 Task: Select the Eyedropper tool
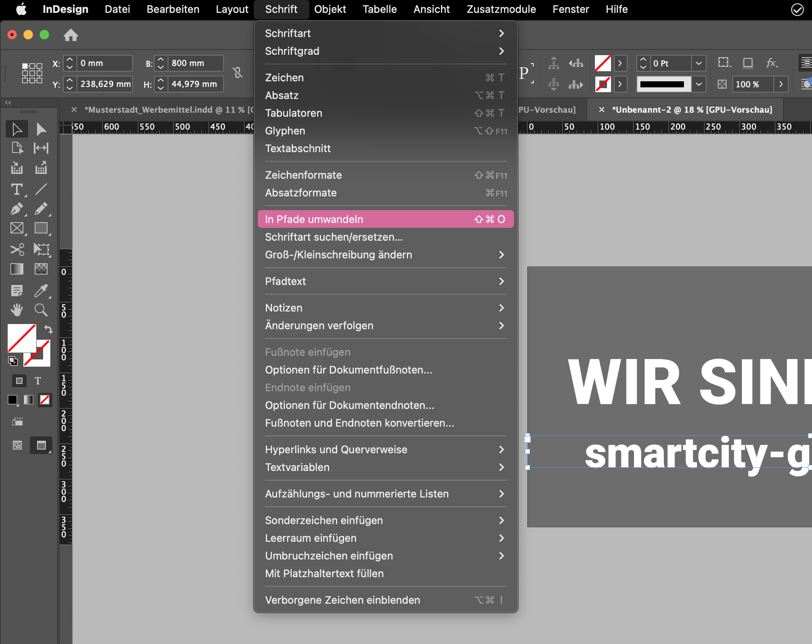41,290
